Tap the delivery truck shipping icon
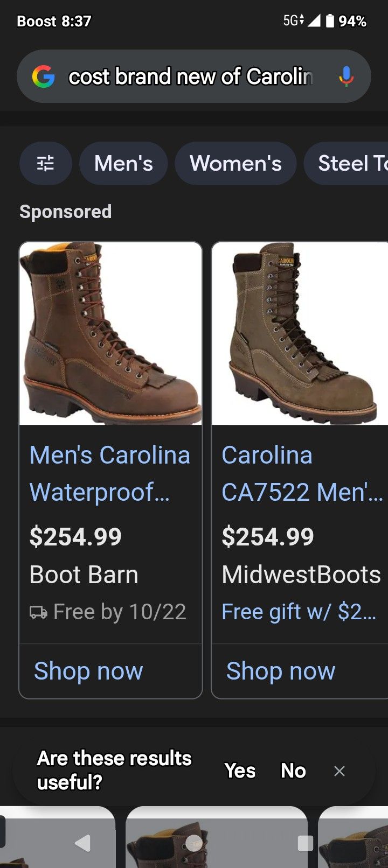 (38, 612)
